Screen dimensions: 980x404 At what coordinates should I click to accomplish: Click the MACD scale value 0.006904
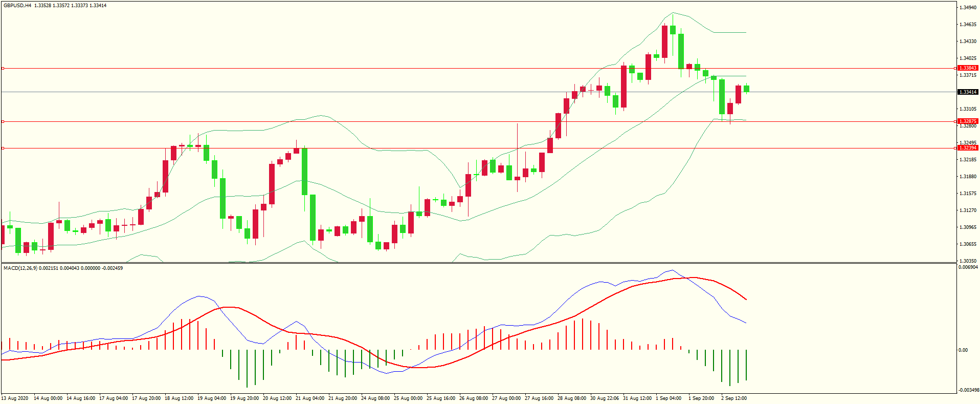(x=968, y=267)
